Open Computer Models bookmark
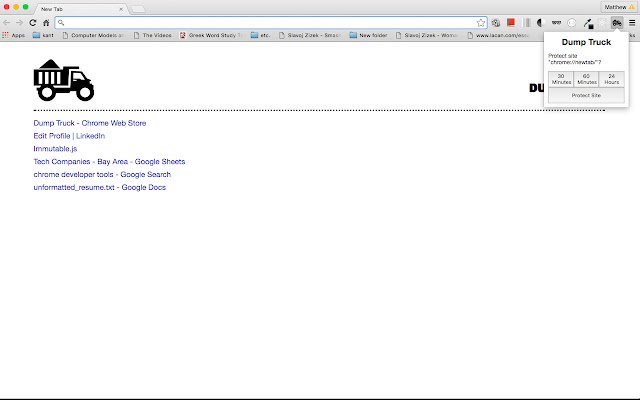This screenshot has height=400, width=640. pyautogui.click(x=93, y=36)
